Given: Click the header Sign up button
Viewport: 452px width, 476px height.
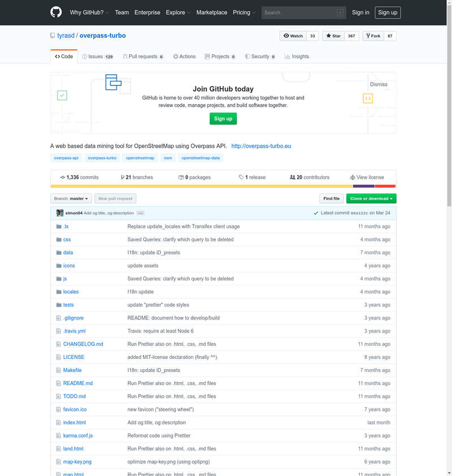Looking at the screenshot, I should [x=388, y=12].
